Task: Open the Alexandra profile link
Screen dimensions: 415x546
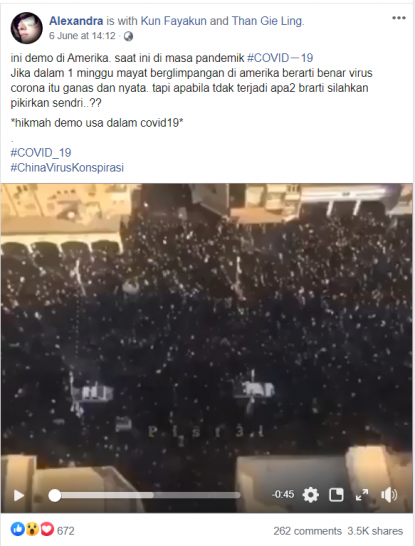Action: 76,21
